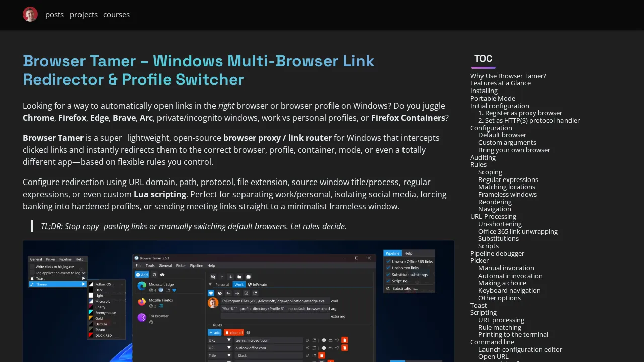Go to "Bring your own browser"

point(514,150)
